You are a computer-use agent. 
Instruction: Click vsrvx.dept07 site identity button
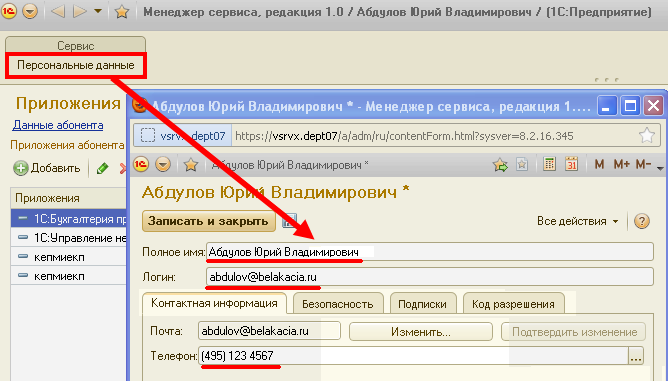[183, 136]
